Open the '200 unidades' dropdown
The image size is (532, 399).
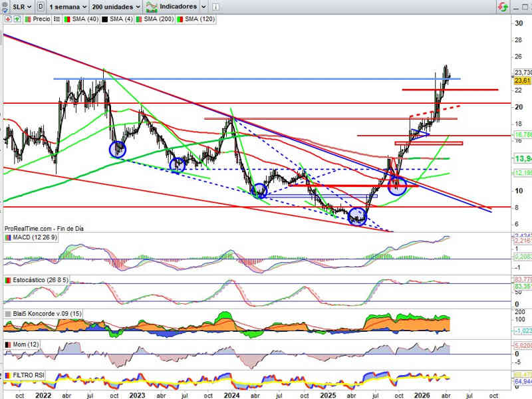pos(116,7)
